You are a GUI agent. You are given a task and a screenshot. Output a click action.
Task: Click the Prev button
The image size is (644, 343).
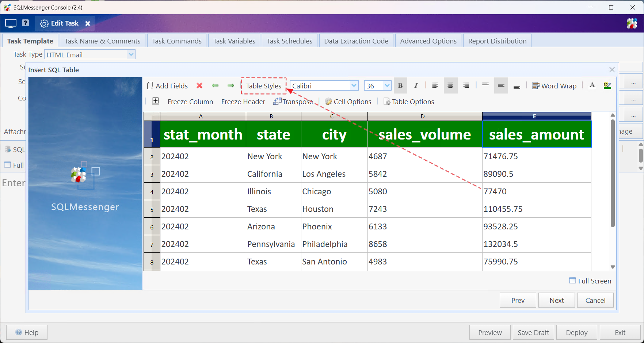pyautogui.click(x=518, y=300)
